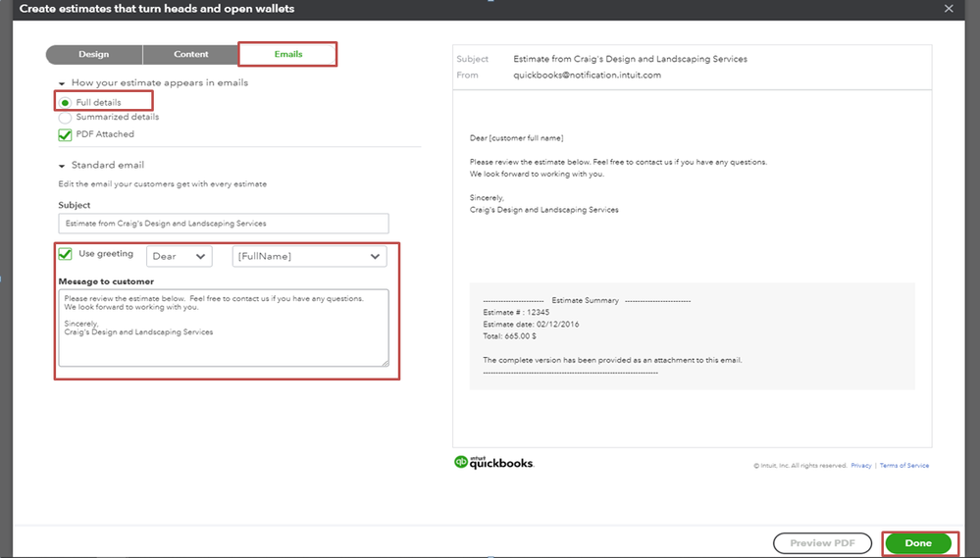Collapse the 'How your estimate appears in emails' section
Screen dimensions: 980x558
coord(62,83)
